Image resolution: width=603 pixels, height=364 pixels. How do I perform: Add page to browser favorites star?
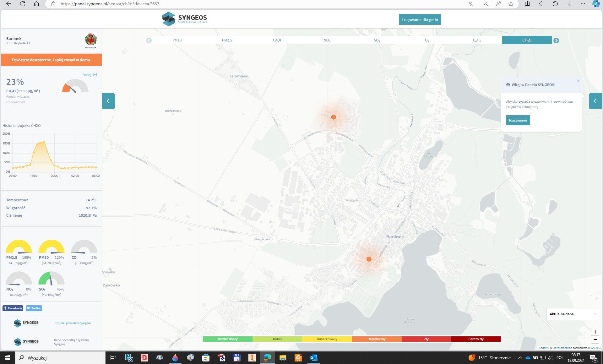tap(511, 4)
